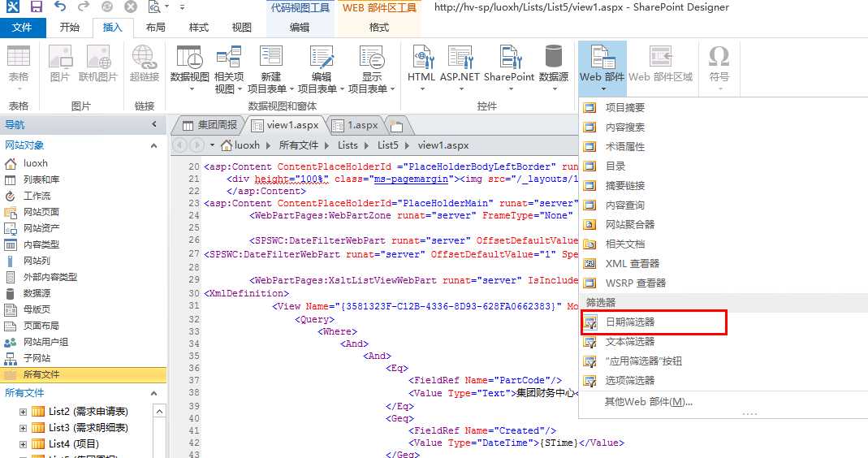Expand the List4 (项目) tree node
The width and height of the screenshot is (868, 458).
[x=23, y=444]
